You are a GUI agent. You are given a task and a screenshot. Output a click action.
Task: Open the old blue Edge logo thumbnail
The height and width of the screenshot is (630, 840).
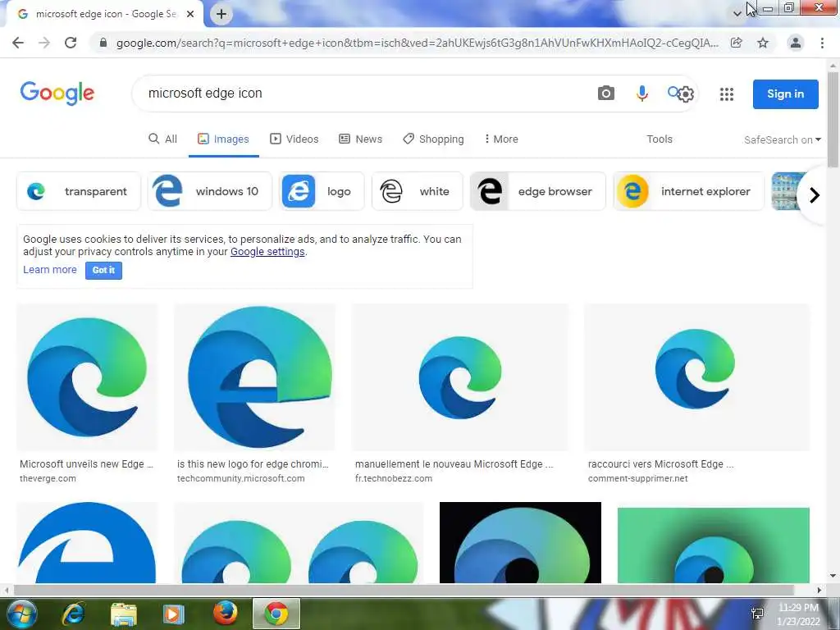pyautogui.click(x=87, y=542)
